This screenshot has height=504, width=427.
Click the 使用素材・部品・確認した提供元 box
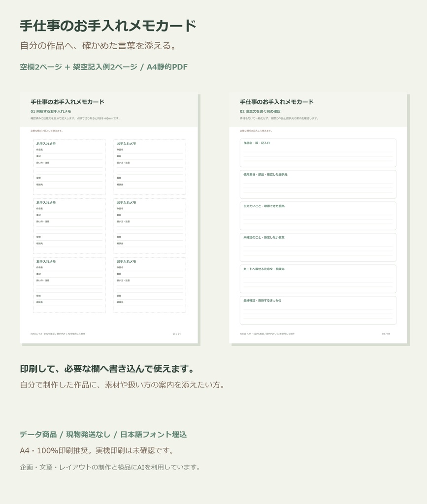[x=318, y=185]
